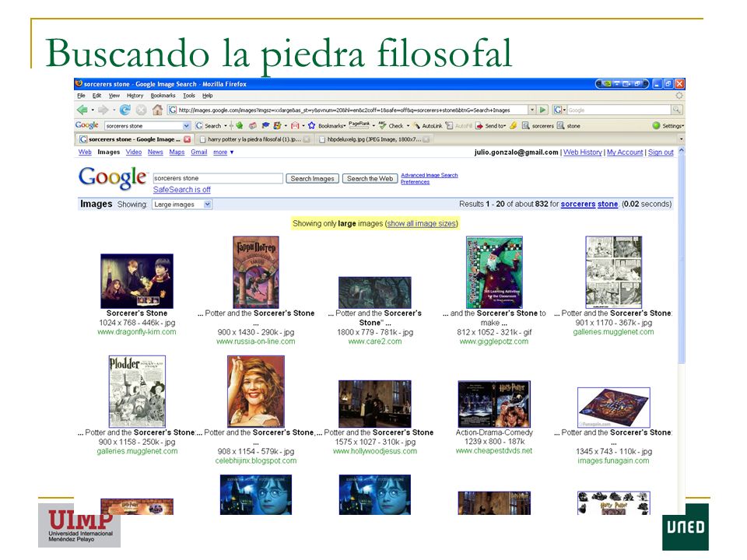
Task: Click the Firefox throbber activity icon
Action: tap(679, 95)
